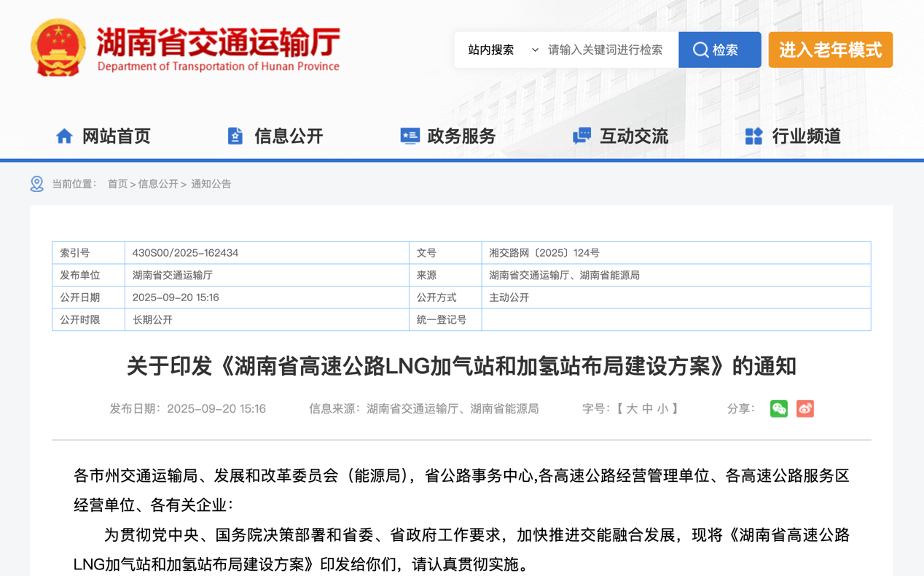Viewport: 924px width, 576px height.
Task: Click the speech-bubble icon beside 互动交流
Action: 581,136
